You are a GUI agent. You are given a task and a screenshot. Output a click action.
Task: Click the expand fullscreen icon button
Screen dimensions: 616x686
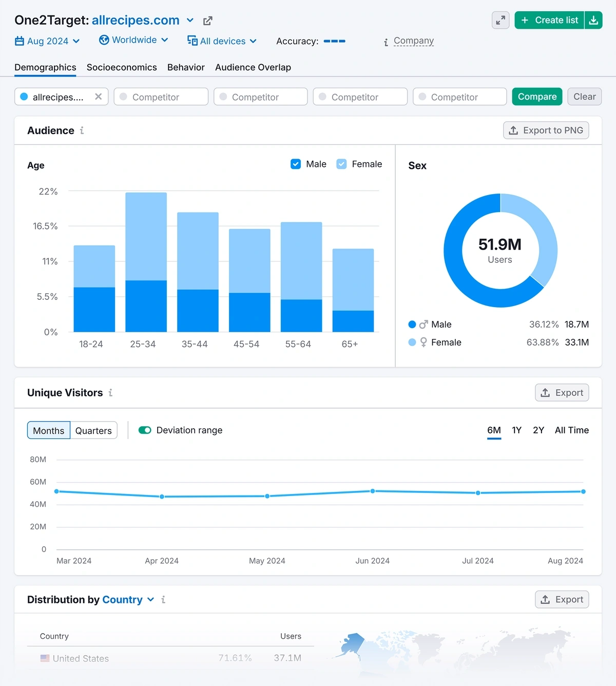click(500, 20)
